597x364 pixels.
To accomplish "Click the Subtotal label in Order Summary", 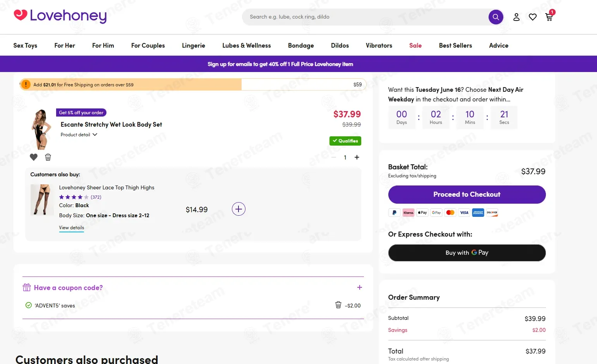I will pos(398,318).
